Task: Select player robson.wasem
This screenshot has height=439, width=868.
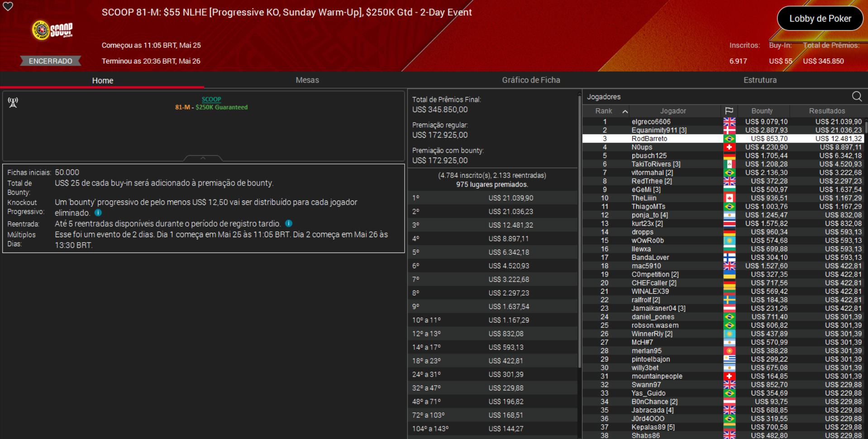Action: [655, 325]
